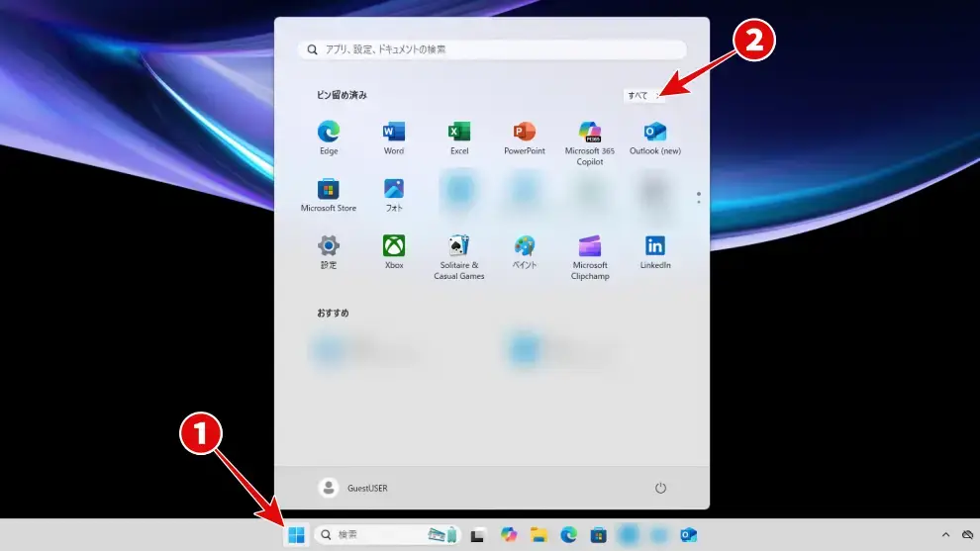Open Solitaire & Casual Games
The height and width of the screenshot is (551, 980).
coord(458,257)
